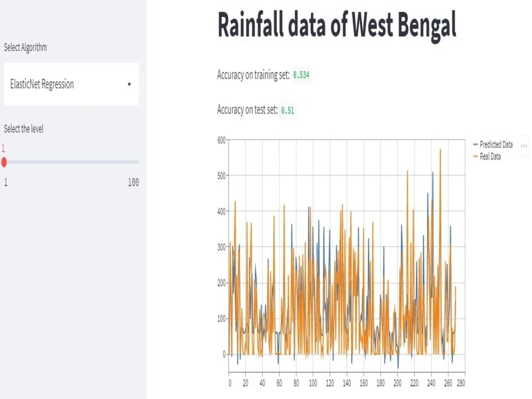Click the Rainfall data of West Bengal heading
Viewport: 532px width, 399px height.
pyautogui.click(x=337, y=25)
